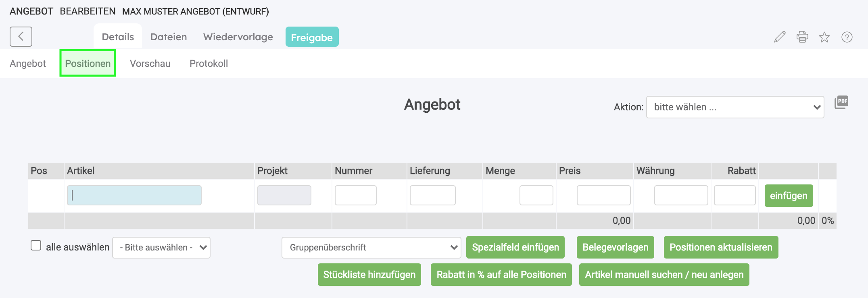Switch to the Dateien tab
Viewport: 868px width, 298px height.
point(169,37)
